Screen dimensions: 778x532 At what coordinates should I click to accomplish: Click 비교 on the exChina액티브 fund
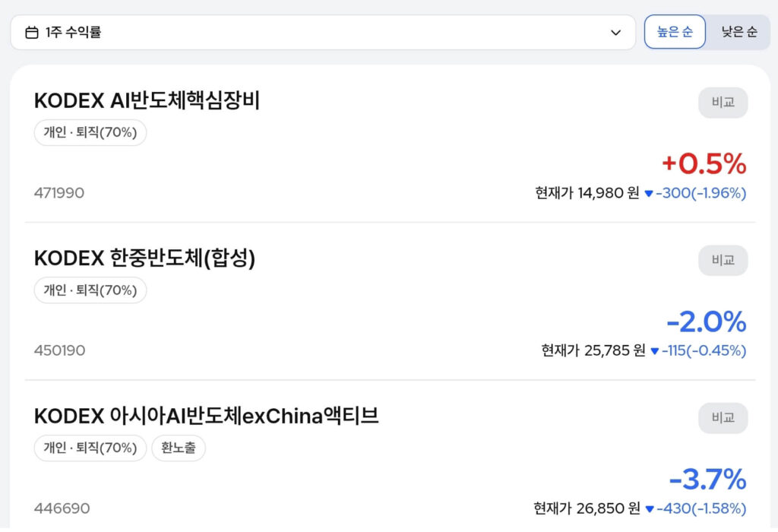[x=723, y=417]
